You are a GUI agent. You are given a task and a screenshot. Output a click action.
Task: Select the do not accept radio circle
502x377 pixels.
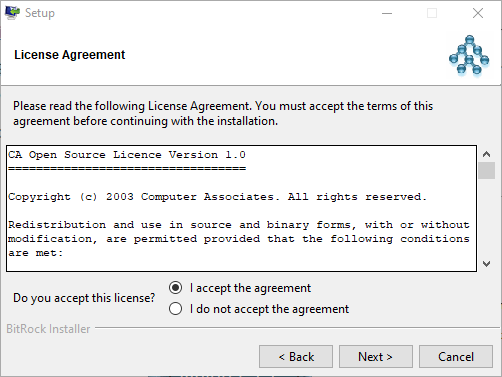tap(175, 309)
